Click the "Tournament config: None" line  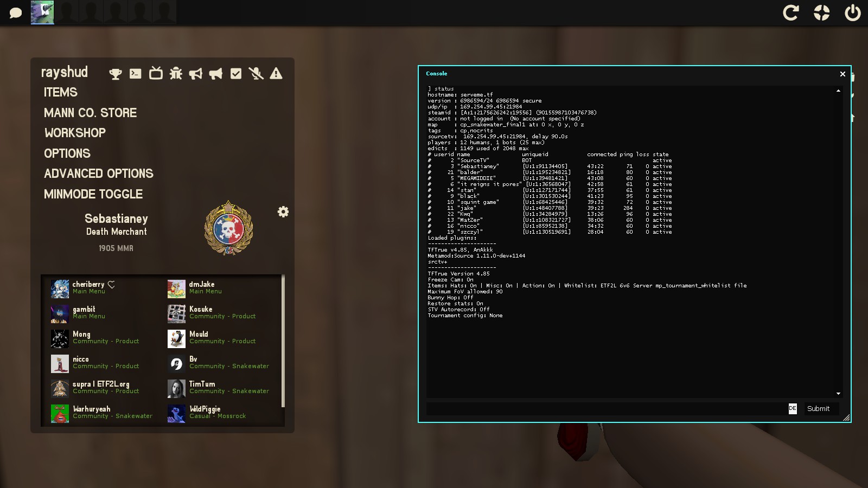(465, 316)
